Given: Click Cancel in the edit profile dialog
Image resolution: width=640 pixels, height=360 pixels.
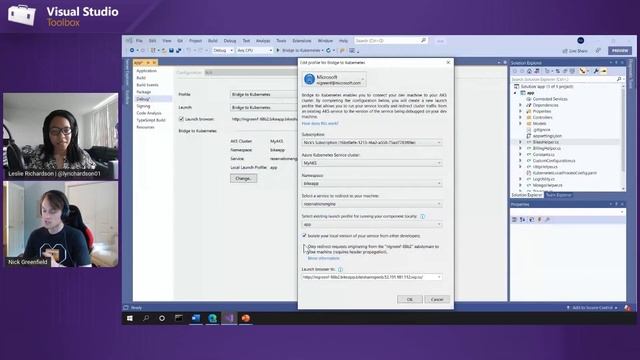Looking at the screenshot, I should click(x=437, y=299).
